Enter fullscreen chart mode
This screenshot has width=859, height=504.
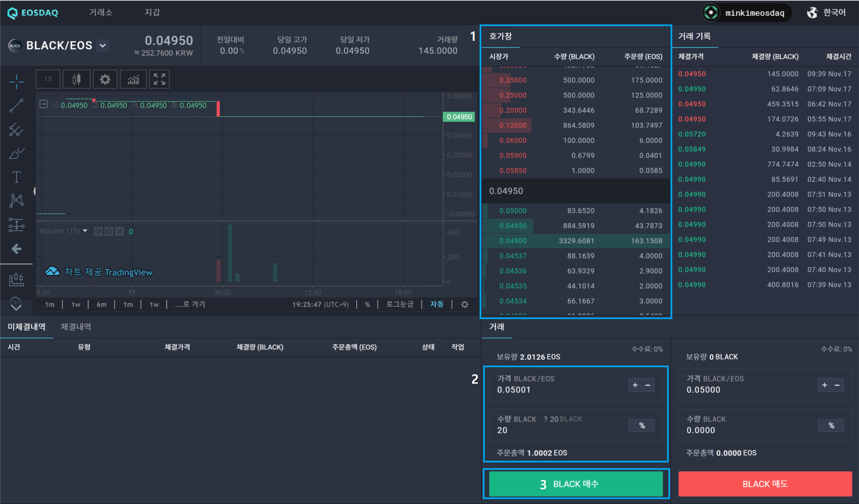(x=160, y=79)
